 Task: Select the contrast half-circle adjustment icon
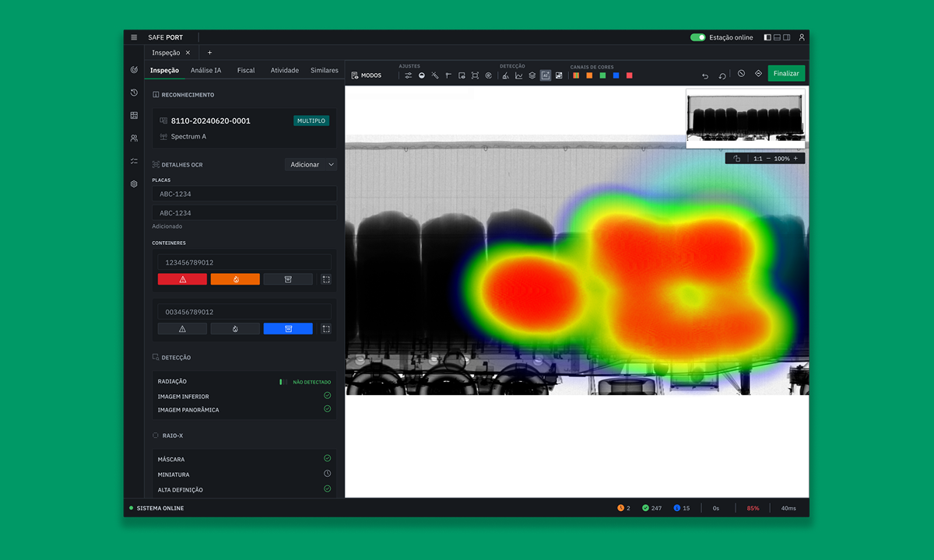tap(422, 75)
